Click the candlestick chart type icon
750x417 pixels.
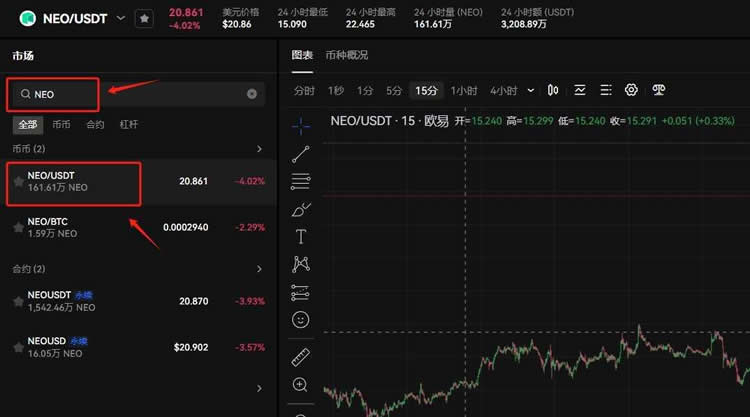click(552, 90)
